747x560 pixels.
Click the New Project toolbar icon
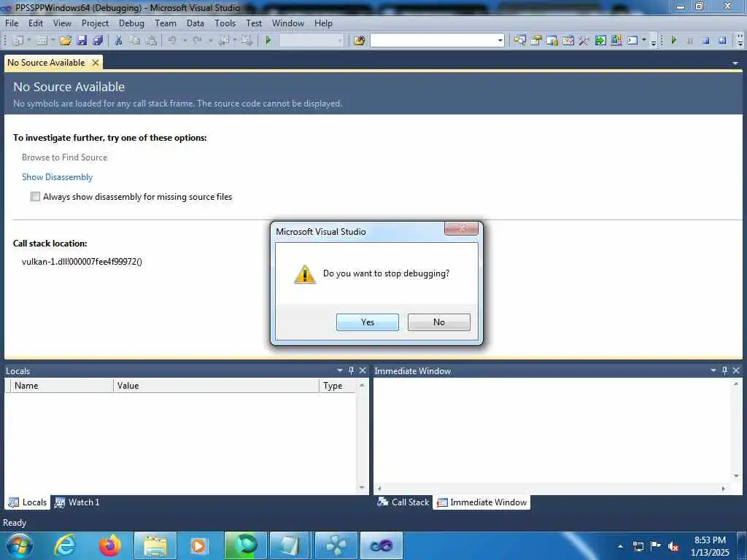pos(18,41)
